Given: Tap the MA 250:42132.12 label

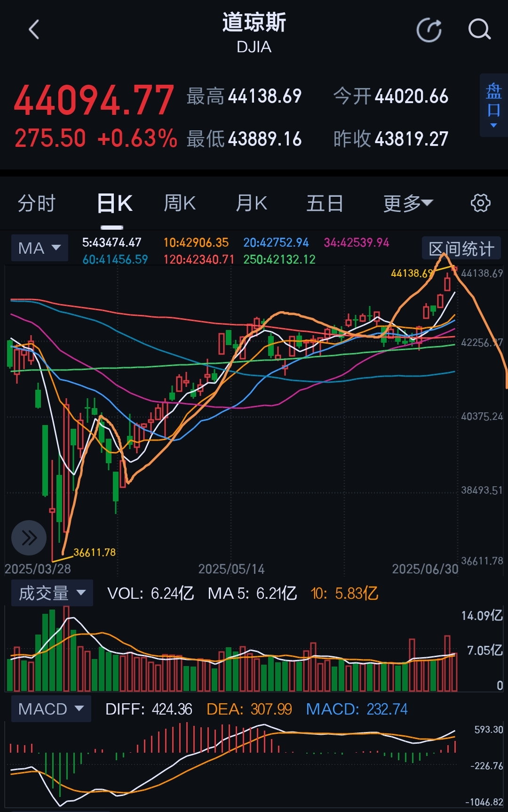Looking at the screenshot, I should tap(279, 259).
